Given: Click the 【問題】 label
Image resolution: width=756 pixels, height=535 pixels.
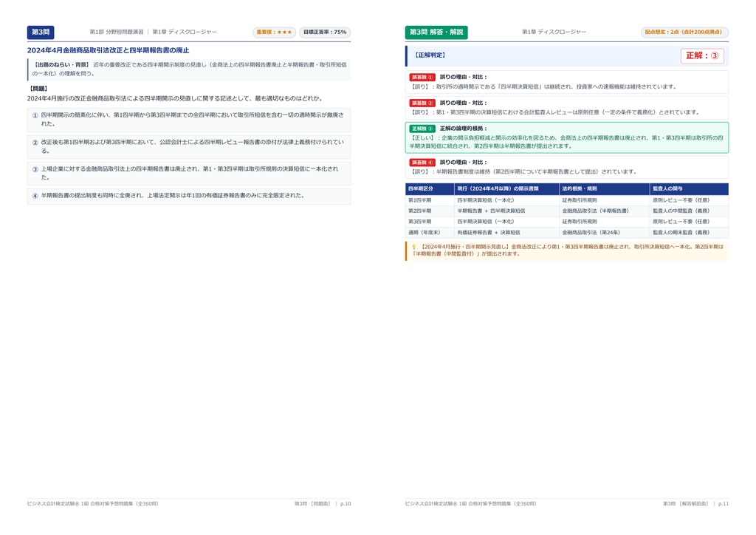Looking at the screenshot, I should tap(38, 89).
